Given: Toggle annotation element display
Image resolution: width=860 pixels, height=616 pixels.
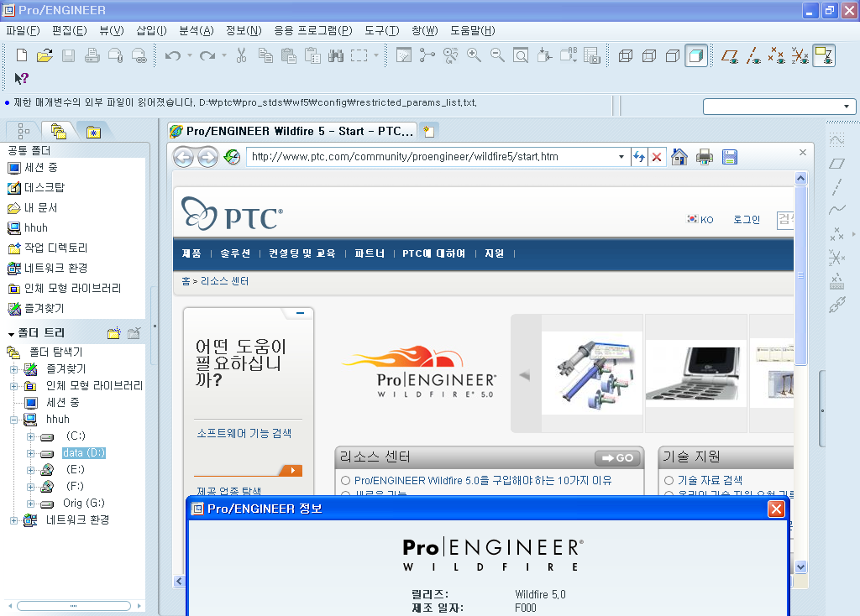Looking at the screenshot, I should point(824,55).
